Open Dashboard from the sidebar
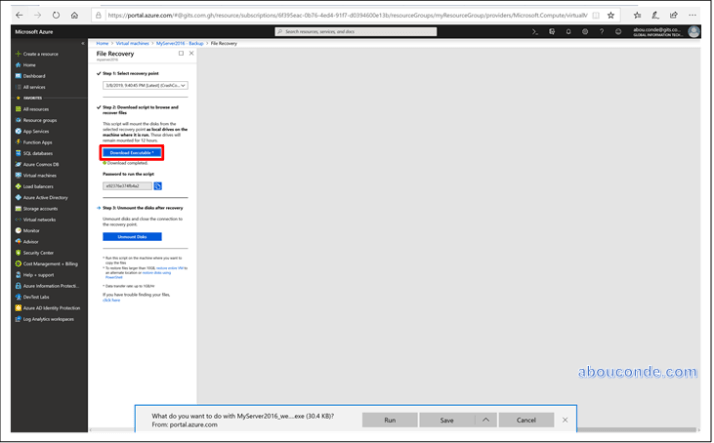The width and height of the screenshot is (714, 443). (x=34, y=76)
